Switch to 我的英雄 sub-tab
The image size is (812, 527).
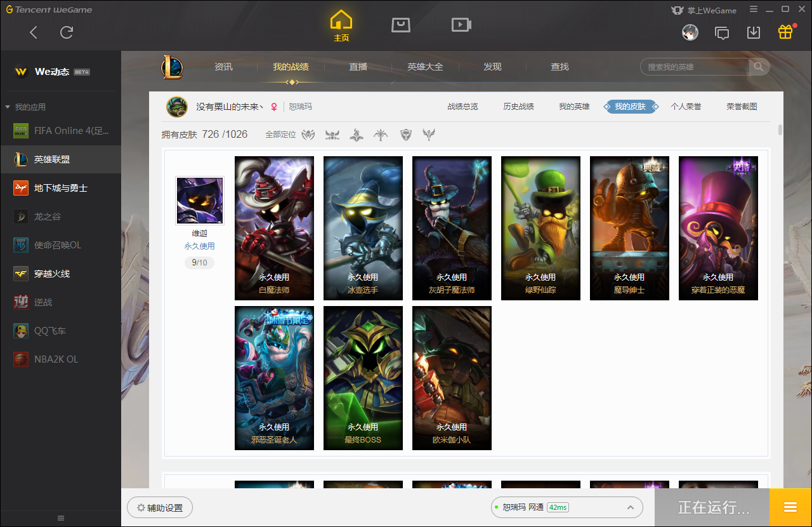[574, 107]
